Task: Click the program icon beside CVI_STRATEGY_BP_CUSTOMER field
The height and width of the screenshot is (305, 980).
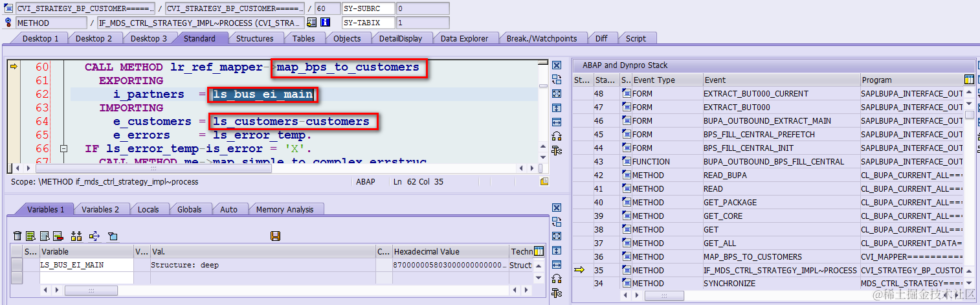Action: pos(8,8)
